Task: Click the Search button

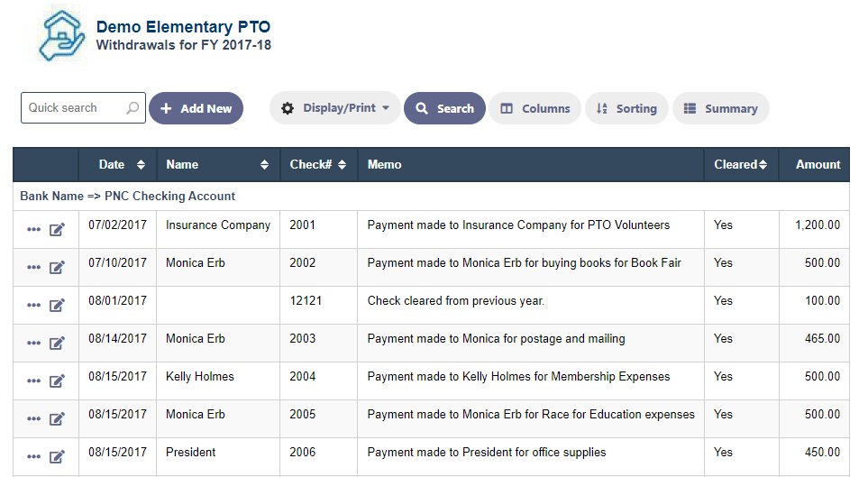Action: pos(444,108)
